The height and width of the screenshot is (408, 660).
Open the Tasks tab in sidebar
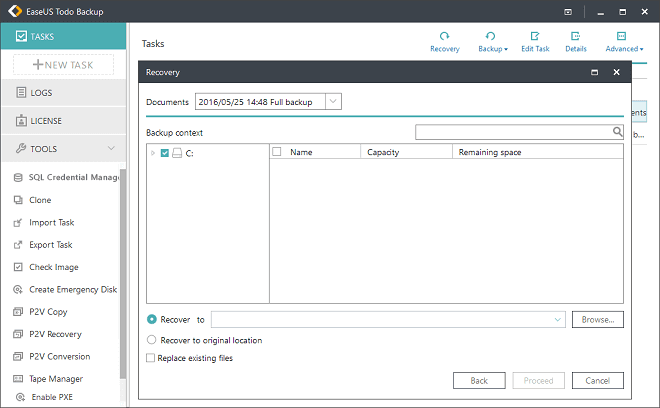(64, 36)
